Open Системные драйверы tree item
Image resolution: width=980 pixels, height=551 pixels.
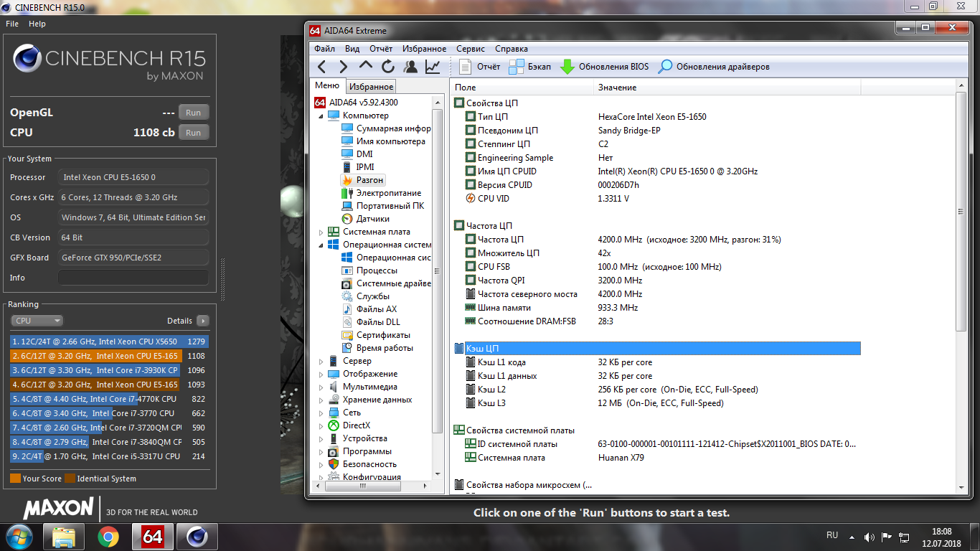386,283
